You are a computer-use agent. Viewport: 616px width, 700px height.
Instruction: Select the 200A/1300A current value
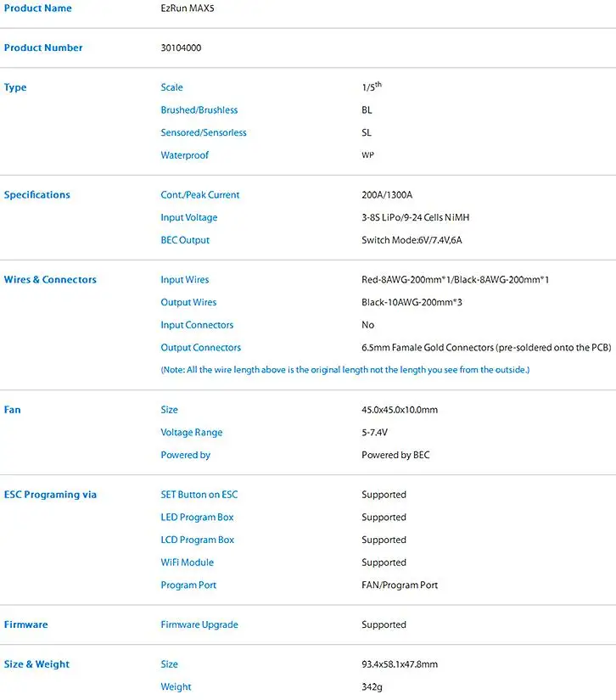pos(387,194)
